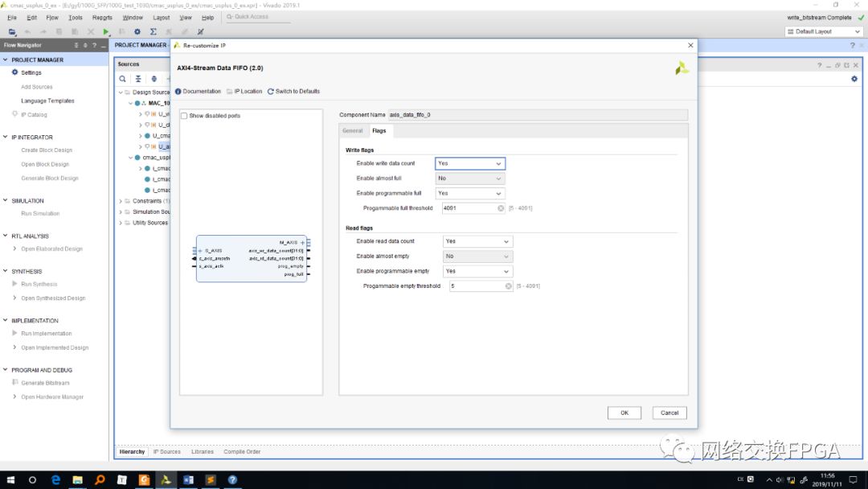The image size is (868, 489).
Task: Open IP Location in dialog toolbar
Action: (244, 92)
